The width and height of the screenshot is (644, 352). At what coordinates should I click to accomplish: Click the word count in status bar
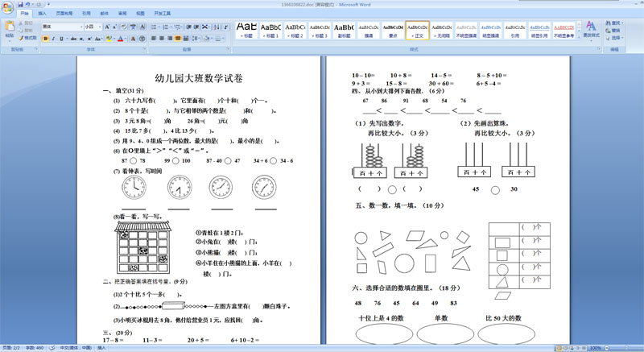(x=35, y=348)
